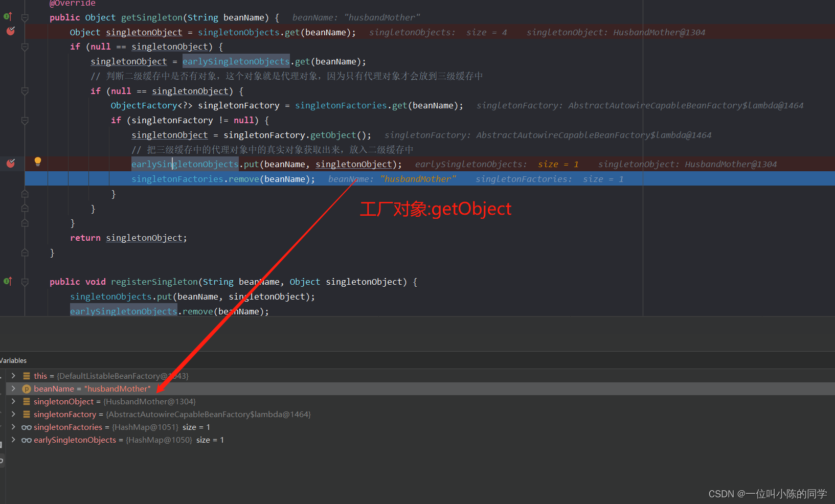The image size is (835, 504).
Task: Click the parameter 'p' icon beside beanName
Action: click(27, 389)
